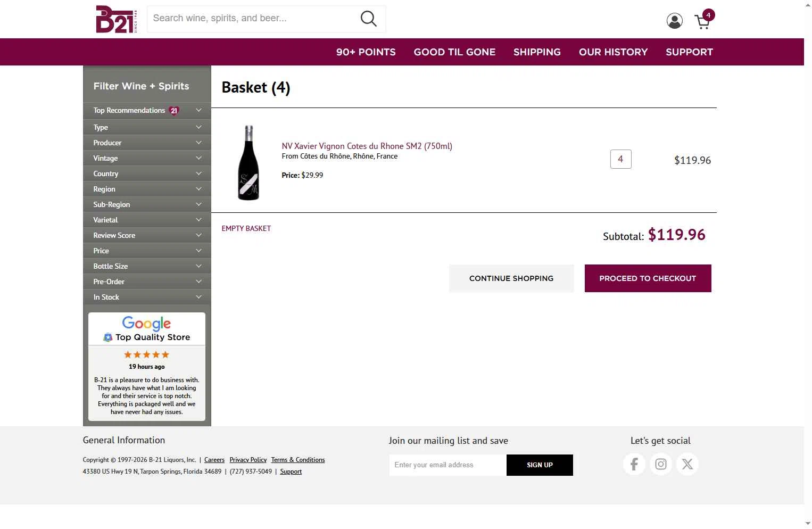Viewport: 812px width, 529px height.
Task: Click the quantity box showing 4
Action: [x=620, y=159]
